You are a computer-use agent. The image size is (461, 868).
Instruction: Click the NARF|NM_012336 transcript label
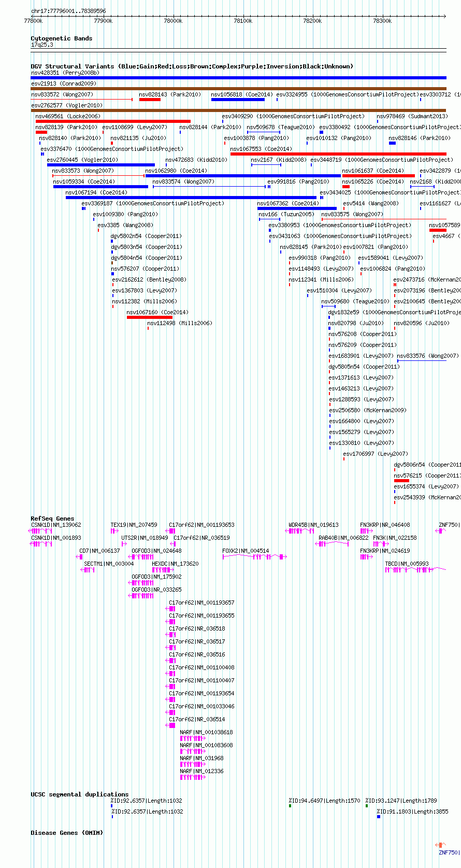[201, 771]
